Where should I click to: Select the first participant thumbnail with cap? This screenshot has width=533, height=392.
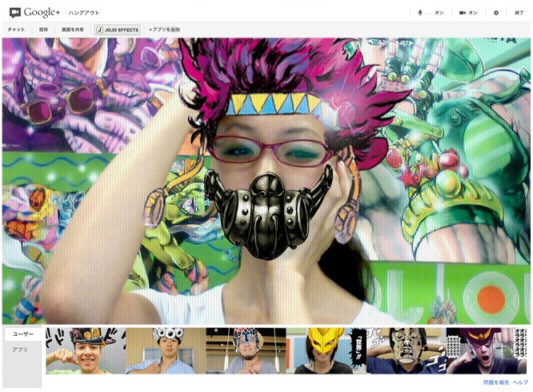85,350
